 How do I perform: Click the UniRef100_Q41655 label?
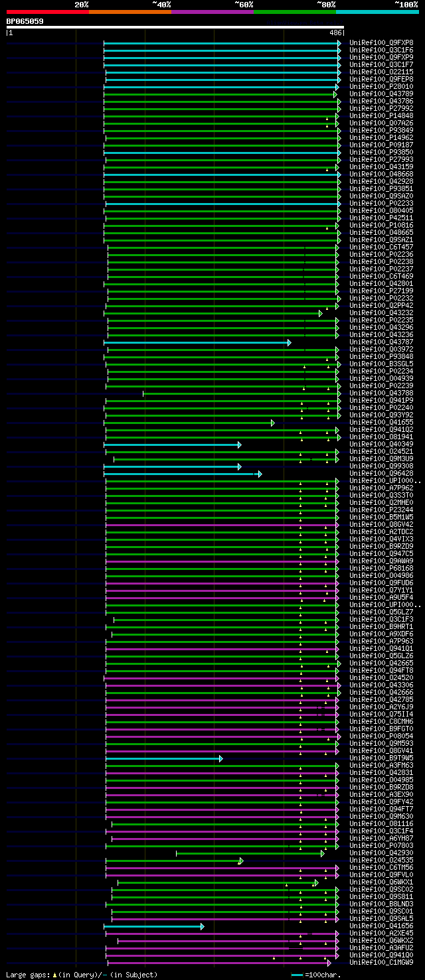pyautogui.click(x=381, y=422)
